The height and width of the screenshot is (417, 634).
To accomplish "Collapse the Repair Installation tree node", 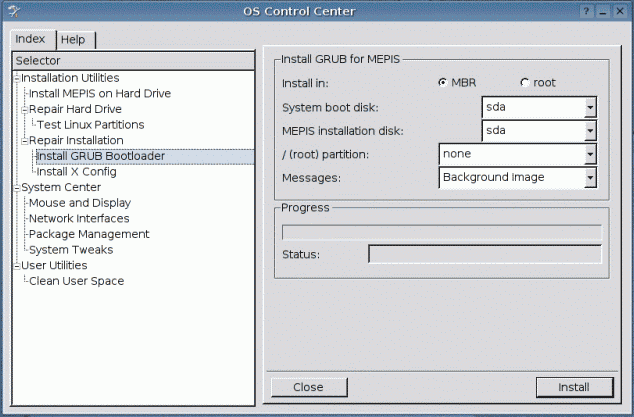I will pyautogui.click(x=25, y=141).
